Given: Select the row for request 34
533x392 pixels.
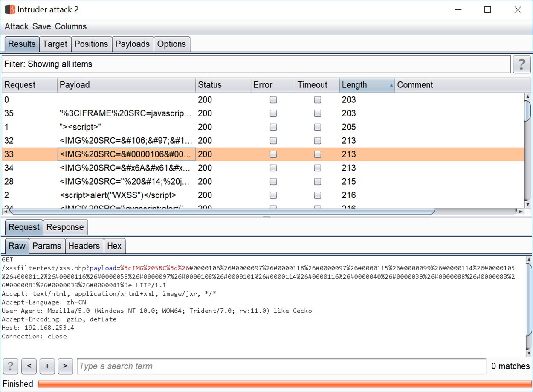Looking at the screenshot, I should coord(263,168).
